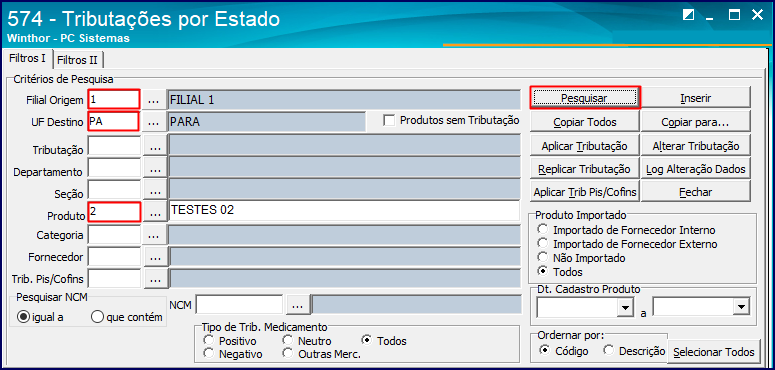Click the Inserir button
Screen dimensions: 775x370
click(x=695, y=98)
